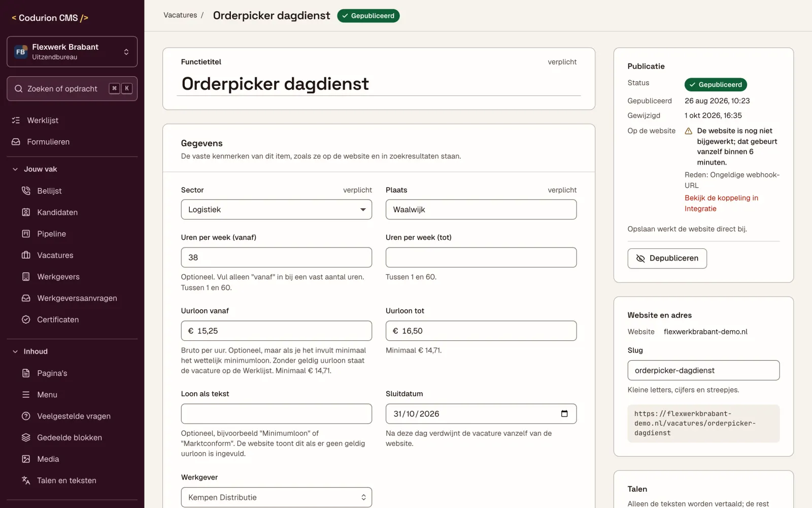The height and width of the screenshot is (508, 812).
Task: Click the Slug field with orderpicker-dagdienst
Action: (703, 370)
